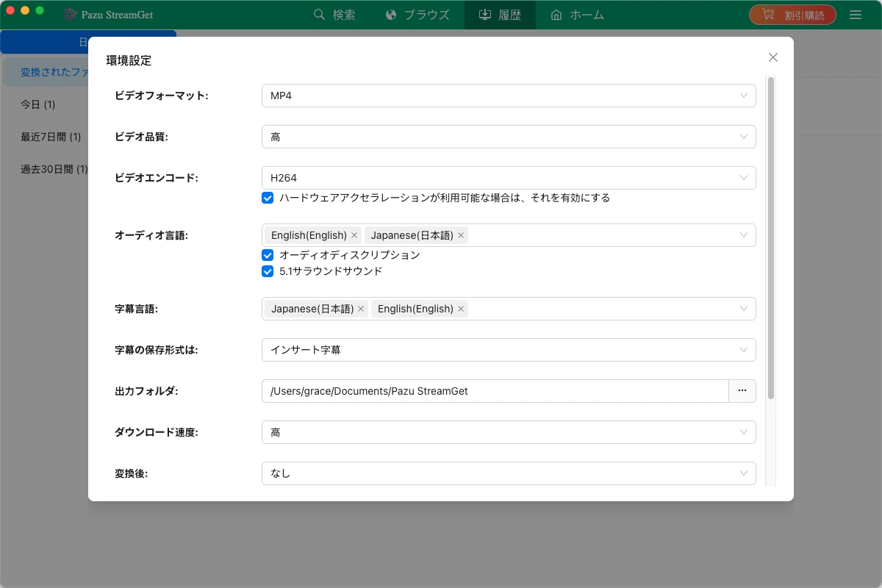This screenshot has height=588, width=882.
Task: Remove Japanese(日本語) tag from 字幕言語
Action: coord(361,309)
